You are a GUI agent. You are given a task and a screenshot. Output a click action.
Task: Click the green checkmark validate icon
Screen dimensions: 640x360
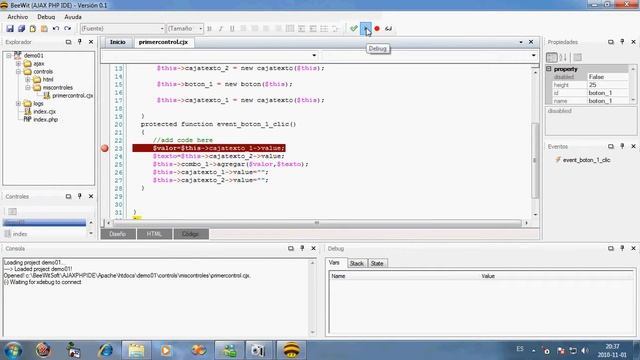tap(354, 29)
